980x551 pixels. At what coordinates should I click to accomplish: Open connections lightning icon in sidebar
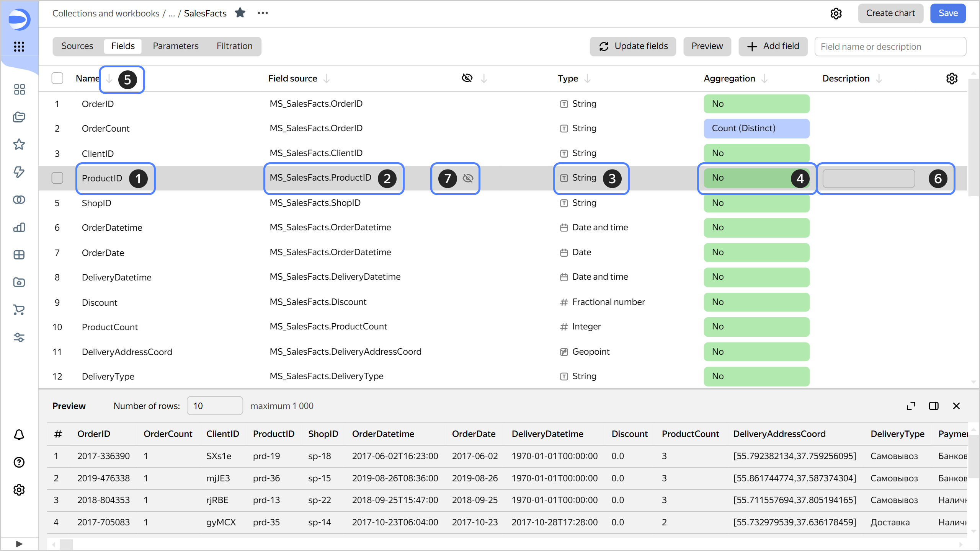pyautogui.click(x=19, y=172)
